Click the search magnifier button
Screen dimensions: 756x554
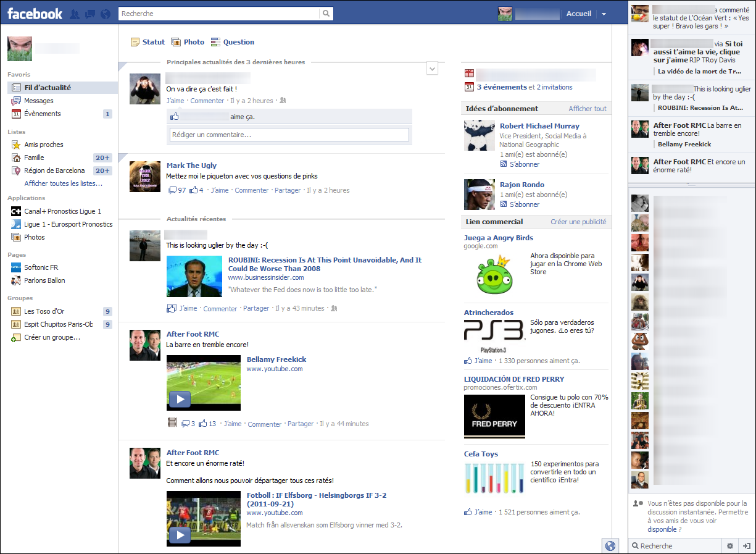(326, 14)
